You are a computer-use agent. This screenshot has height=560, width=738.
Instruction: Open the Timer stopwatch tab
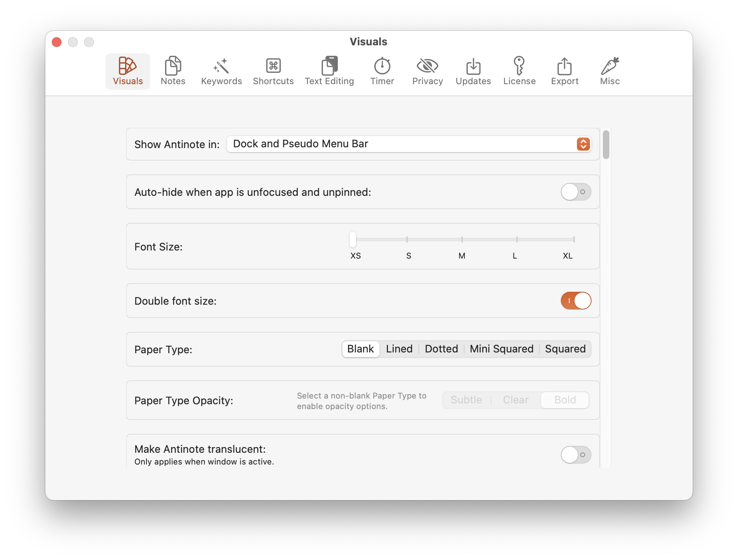coord(382,72)
